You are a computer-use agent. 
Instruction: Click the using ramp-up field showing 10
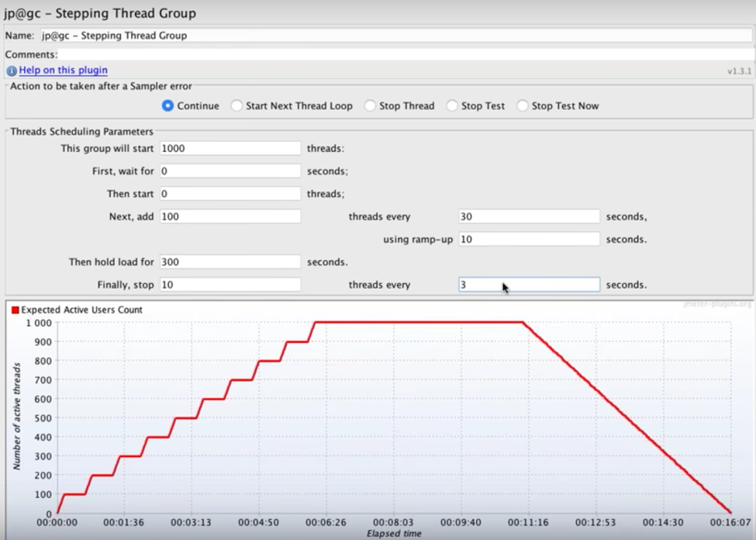pos(527,239)
